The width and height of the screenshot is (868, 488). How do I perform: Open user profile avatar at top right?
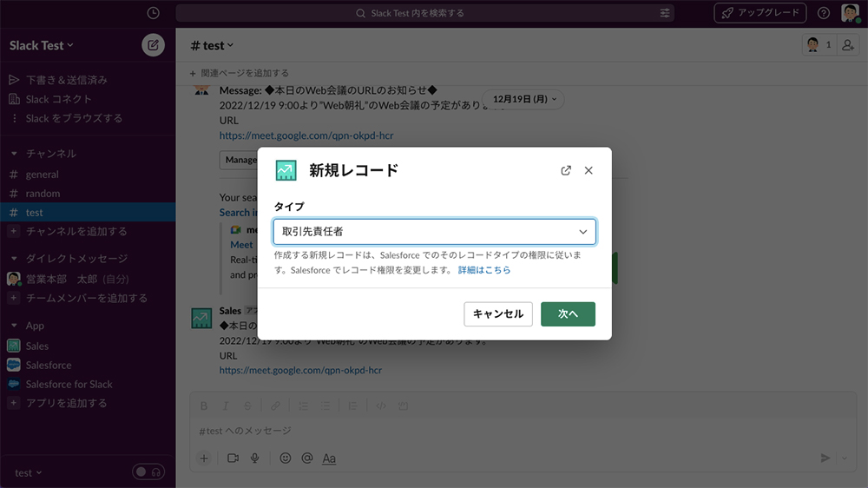pyautogui.click(x=851, y=13)
